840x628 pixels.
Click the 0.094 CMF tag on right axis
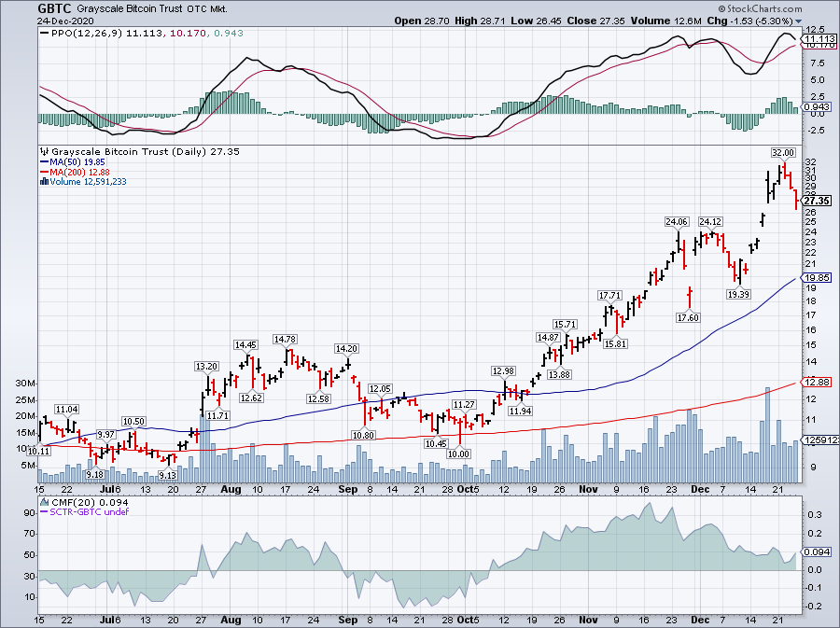[817, 552]
